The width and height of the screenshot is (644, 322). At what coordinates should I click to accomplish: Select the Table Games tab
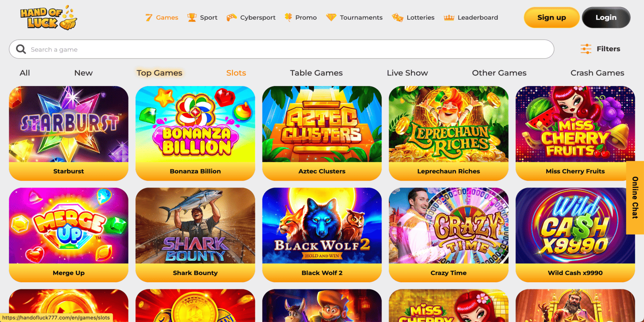316,73
